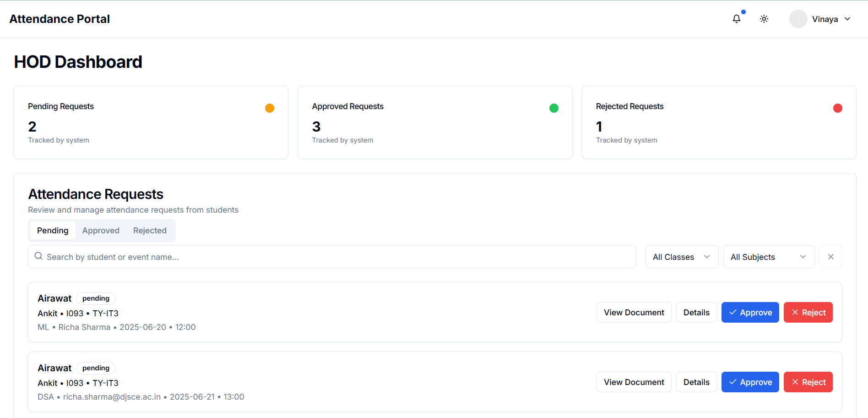Open the All Subjects dropdown
This screenshot has width=868, height=418.
[768, 257]
